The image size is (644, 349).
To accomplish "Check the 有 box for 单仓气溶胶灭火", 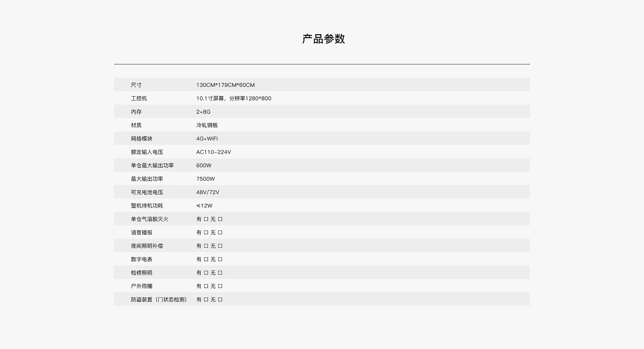I will (206, 219).
